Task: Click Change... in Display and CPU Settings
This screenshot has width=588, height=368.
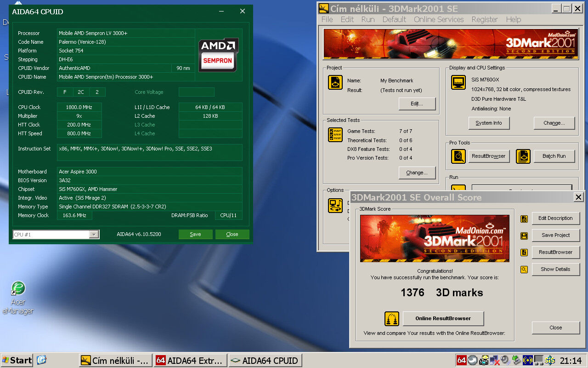Action: pyautogui.click(x=554, y=123)
